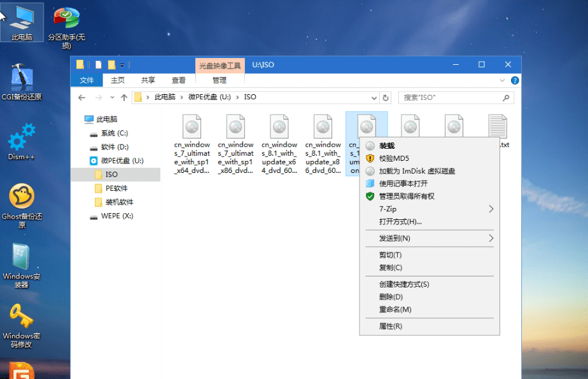Go back using the back arrow

pos(81,98)
